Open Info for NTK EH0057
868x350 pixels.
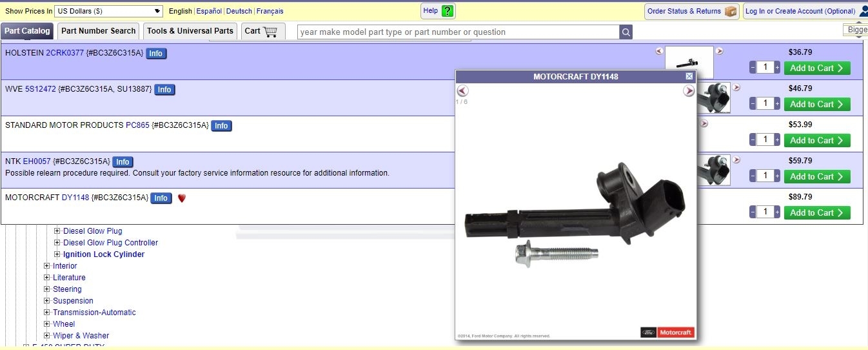click(123, 162)
